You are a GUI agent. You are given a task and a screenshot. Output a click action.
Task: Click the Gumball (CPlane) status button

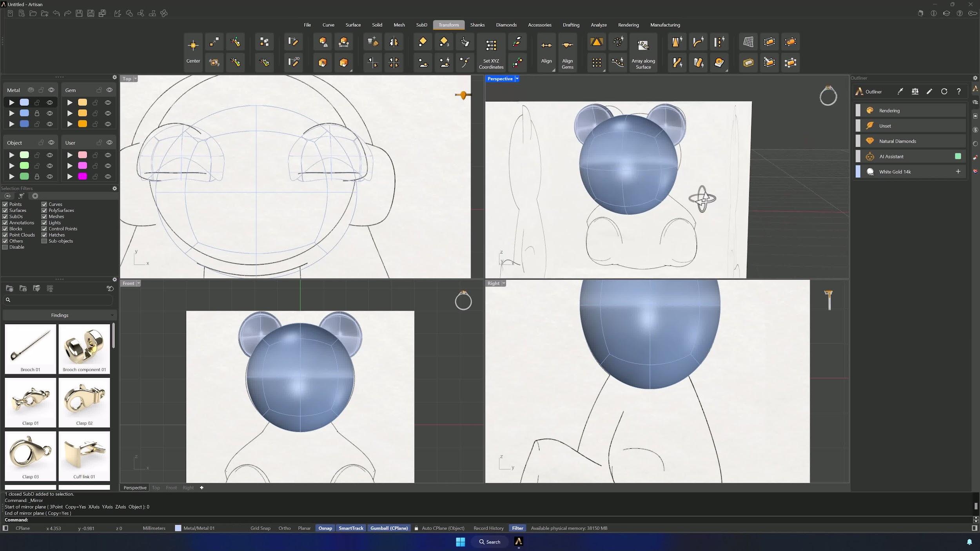(x=389, y=528)
